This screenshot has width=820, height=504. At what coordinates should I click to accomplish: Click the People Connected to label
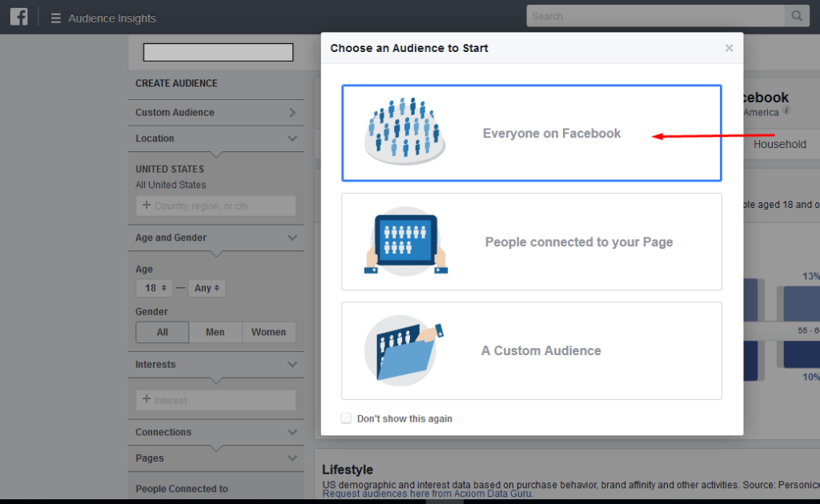[182, 489]
